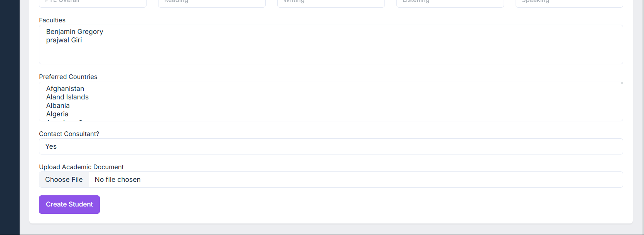Click the Create Student button
644x235 pixels.
point(69,205)
